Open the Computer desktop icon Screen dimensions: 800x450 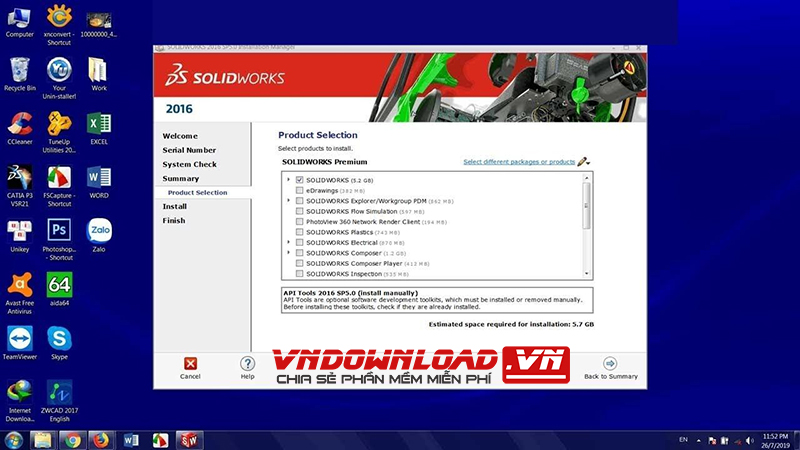pos(19,21)
